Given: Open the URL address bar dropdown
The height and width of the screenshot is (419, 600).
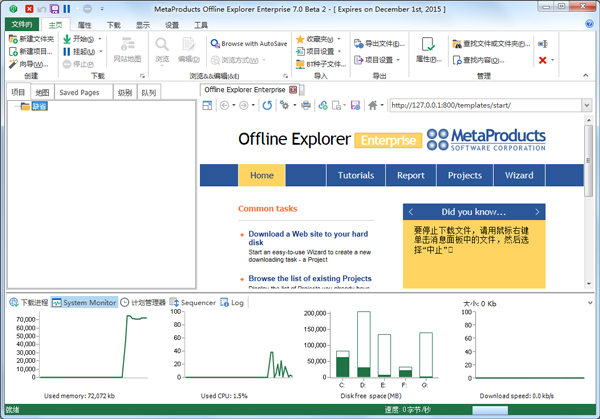Looking at the screenshot, I should (x=587, y=105).
